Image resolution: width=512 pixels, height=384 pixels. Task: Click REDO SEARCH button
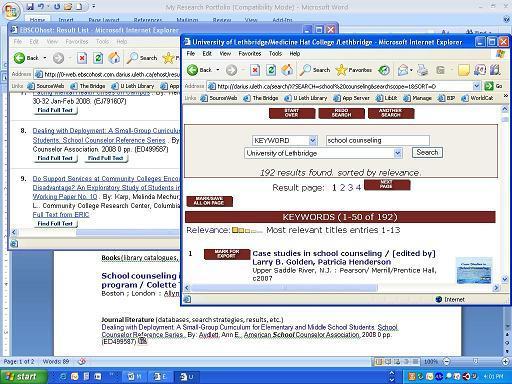pyautogui.click(x=341, y=113)
